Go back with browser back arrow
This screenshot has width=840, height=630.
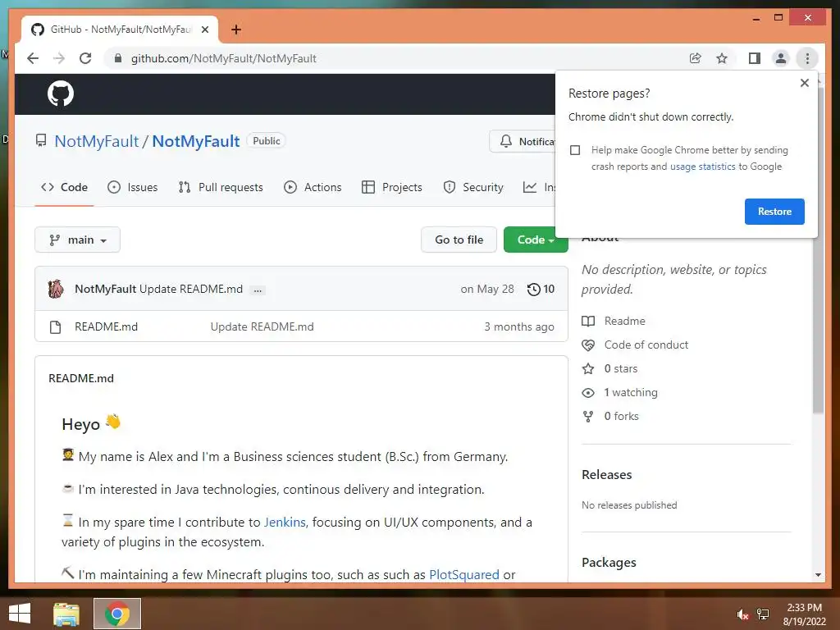tap(33, 58)
